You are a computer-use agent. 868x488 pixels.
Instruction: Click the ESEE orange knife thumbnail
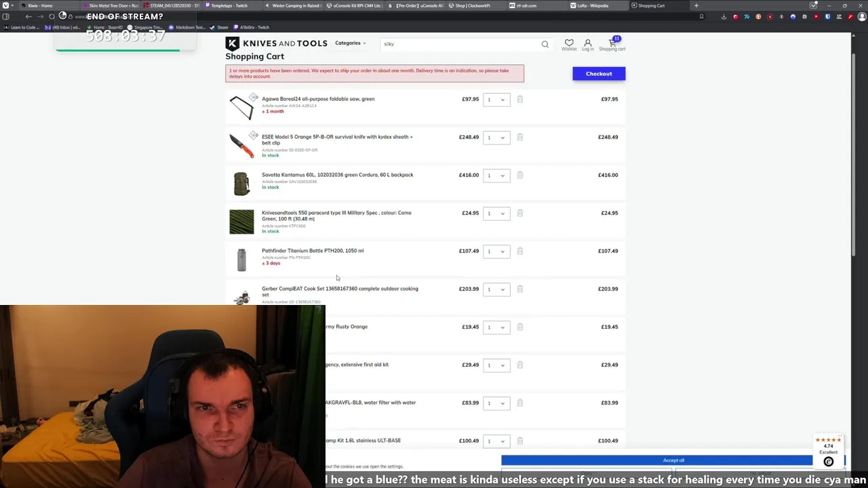click(x=241, y=145)
